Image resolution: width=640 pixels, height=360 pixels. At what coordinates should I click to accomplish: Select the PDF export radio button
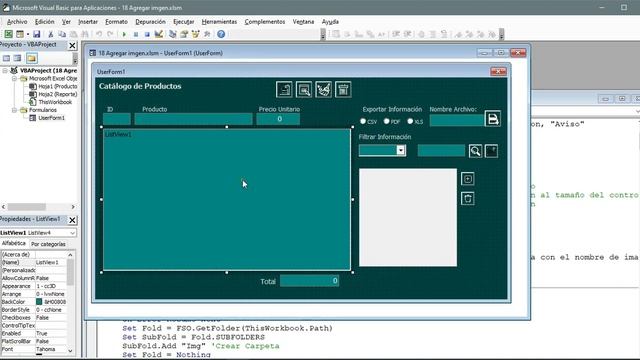point(387,121)
